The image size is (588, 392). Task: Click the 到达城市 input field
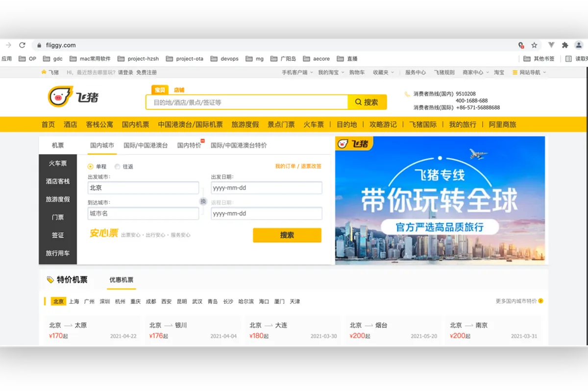tap(143, 213)
